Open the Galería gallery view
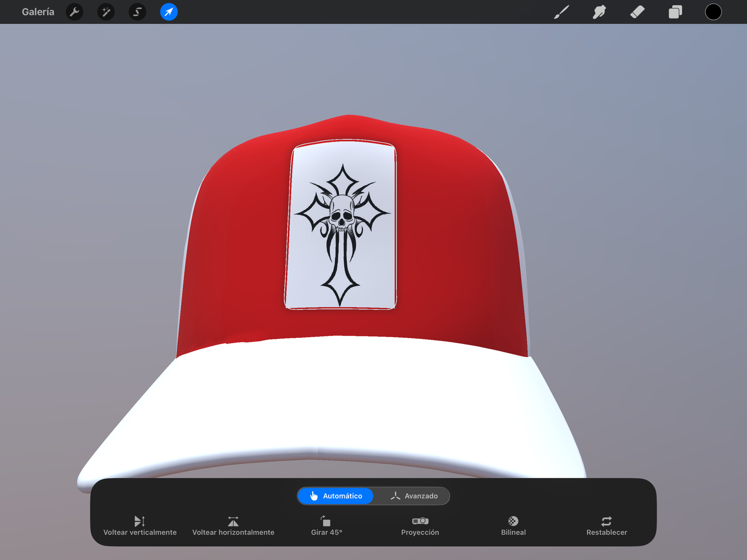 click(38, 12)
